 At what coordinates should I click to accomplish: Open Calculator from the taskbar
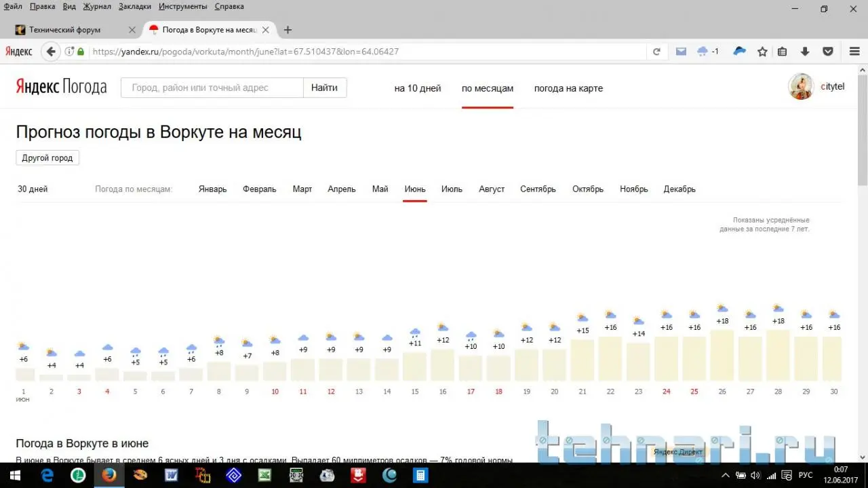coord(420,475)
